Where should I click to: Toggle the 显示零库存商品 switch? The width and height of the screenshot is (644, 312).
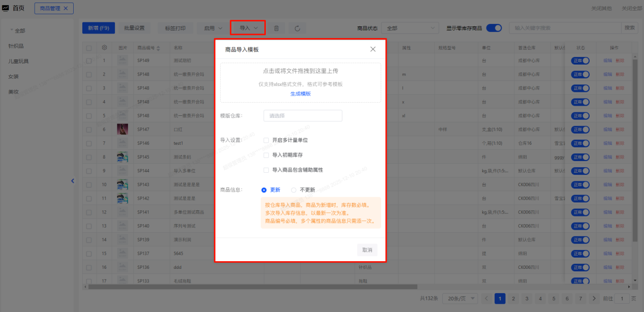494,28
